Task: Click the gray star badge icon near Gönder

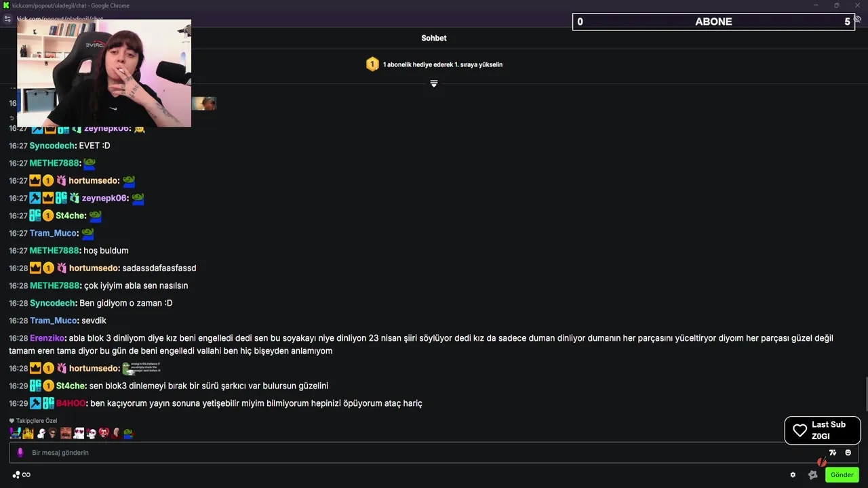Action: [x=813, y=474]
